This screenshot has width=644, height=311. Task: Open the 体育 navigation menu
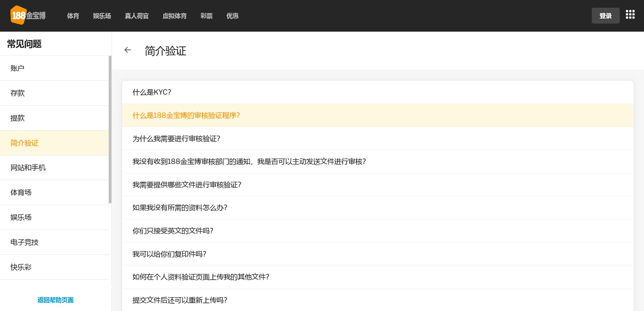[73, 16]
